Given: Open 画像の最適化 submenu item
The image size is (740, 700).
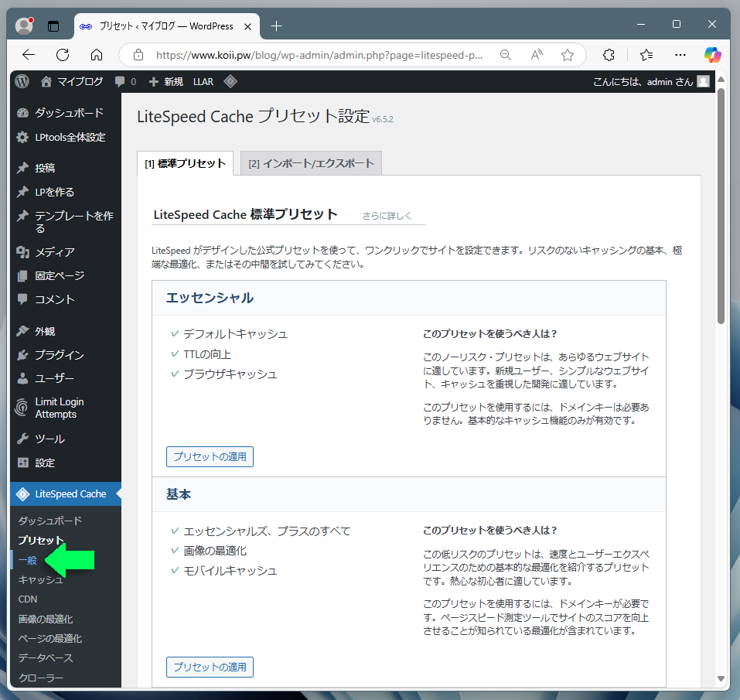Looking at the screenshot, I should pyautogui.click(x=46, y=619).
